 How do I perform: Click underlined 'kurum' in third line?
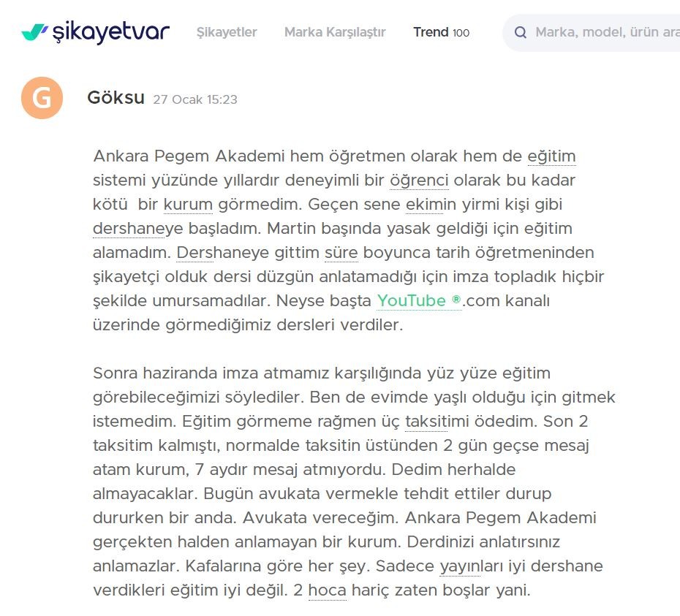pyautogui.click(x=188, y=204)
